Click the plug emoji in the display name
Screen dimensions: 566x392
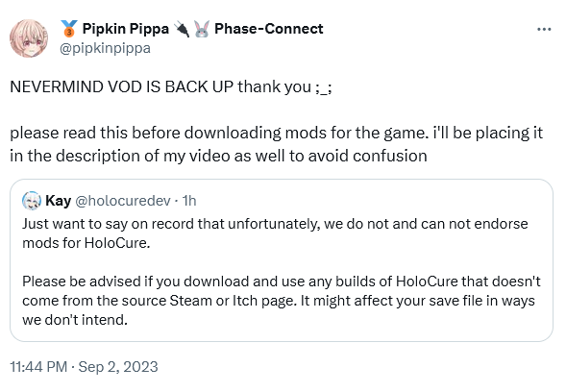[182, 29]
